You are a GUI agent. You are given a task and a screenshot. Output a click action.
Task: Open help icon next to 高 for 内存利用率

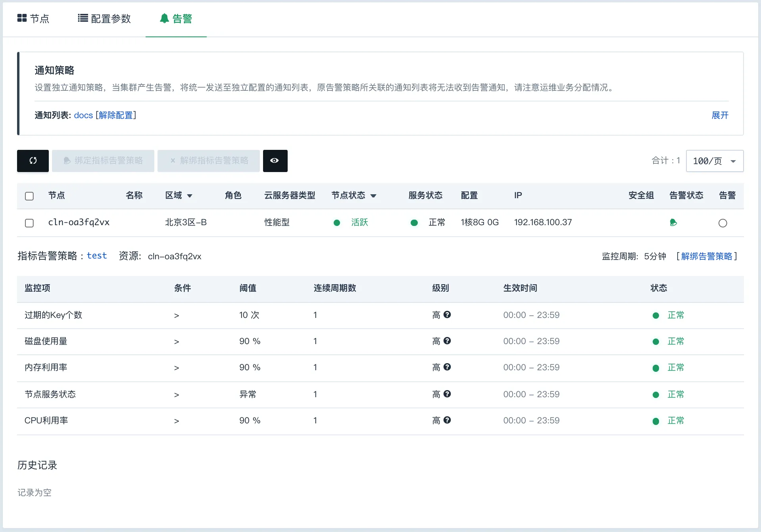447,367
